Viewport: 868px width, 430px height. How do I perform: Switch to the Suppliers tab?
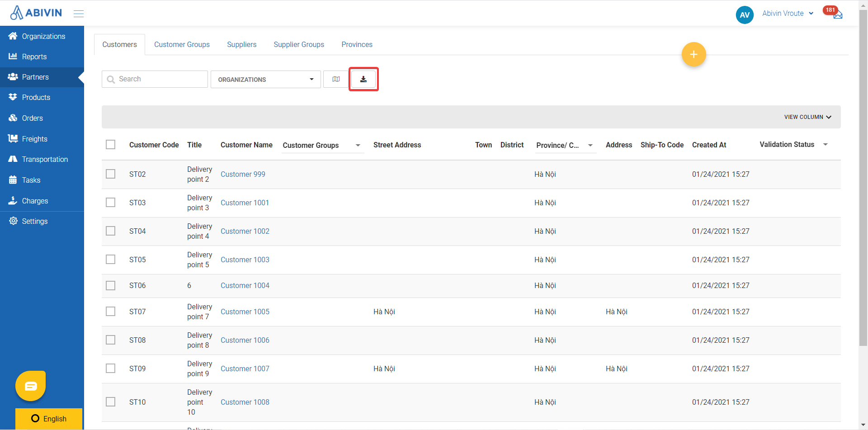[x=241, y=44]
